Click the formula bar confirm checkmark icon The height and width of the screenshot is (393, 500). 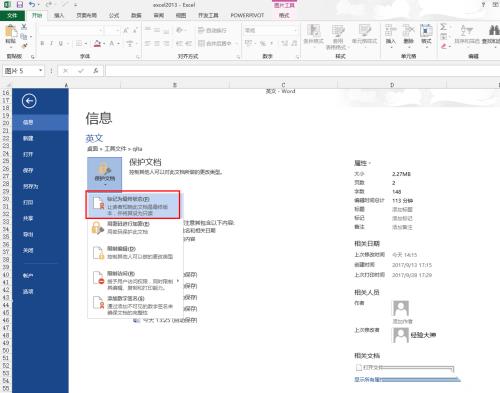coord(81,71)
